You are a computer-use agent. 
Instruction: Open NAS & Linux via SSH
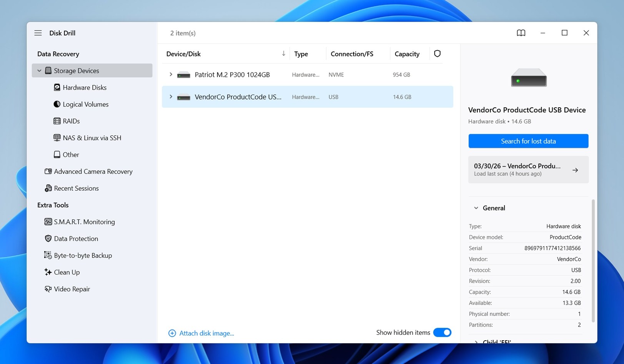(92, 138)
